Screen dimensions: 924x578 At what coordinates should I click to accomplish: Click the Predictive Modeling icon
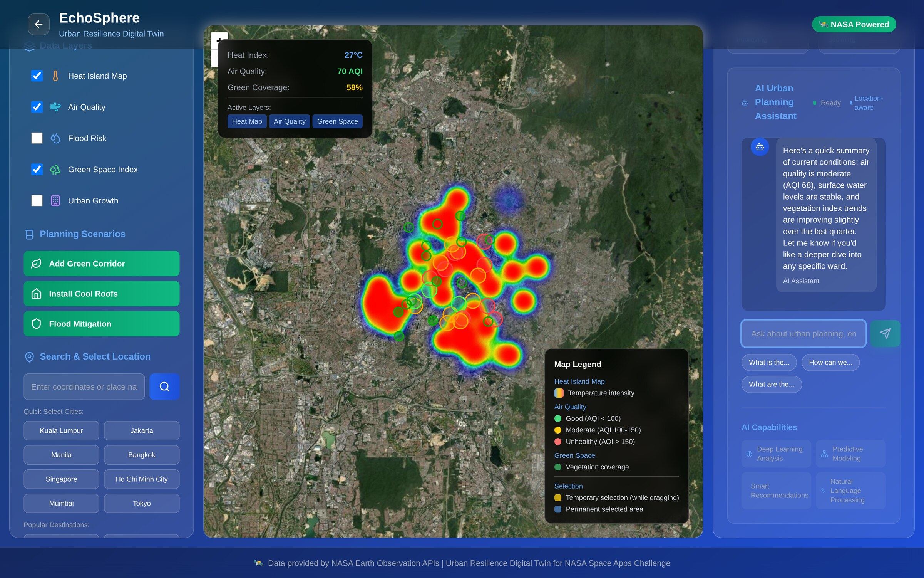(824, 454)
